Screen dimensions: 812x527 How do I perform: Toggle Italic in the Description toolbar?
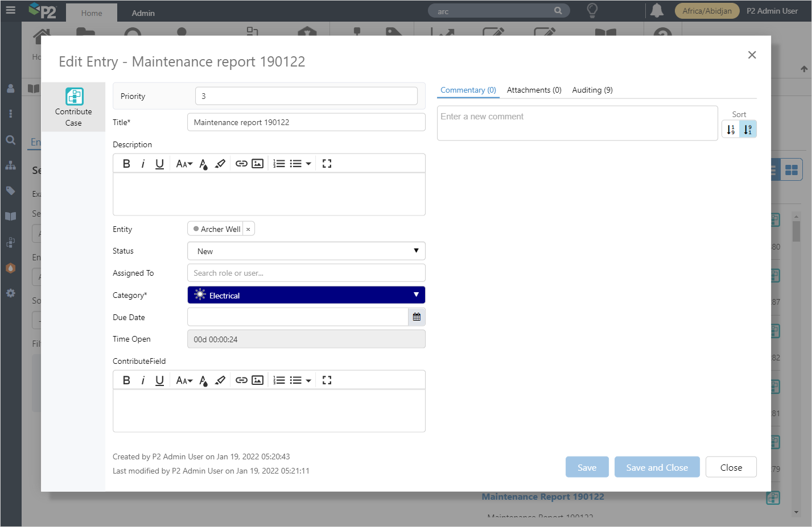pyautogui.click(x=143, y=164)
